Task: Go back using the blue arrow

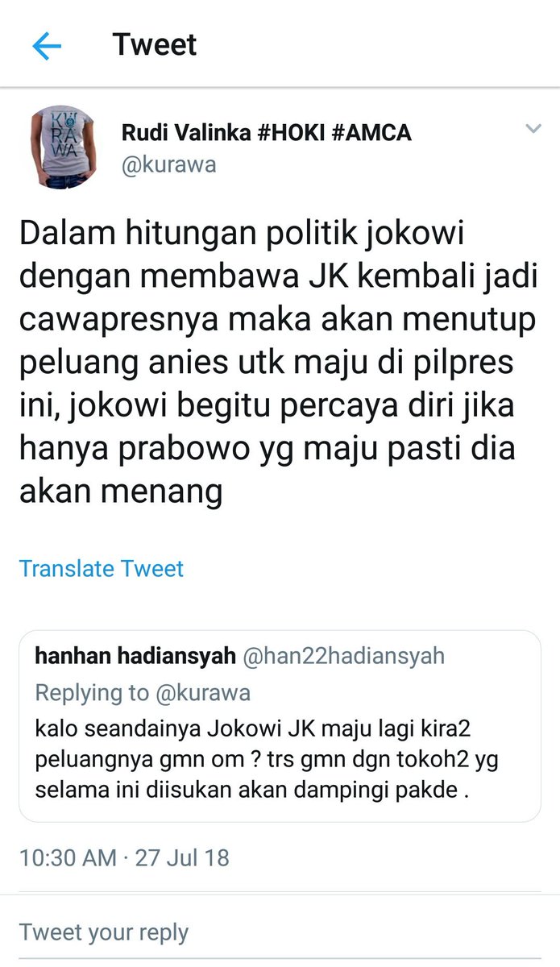Action: 47,46
